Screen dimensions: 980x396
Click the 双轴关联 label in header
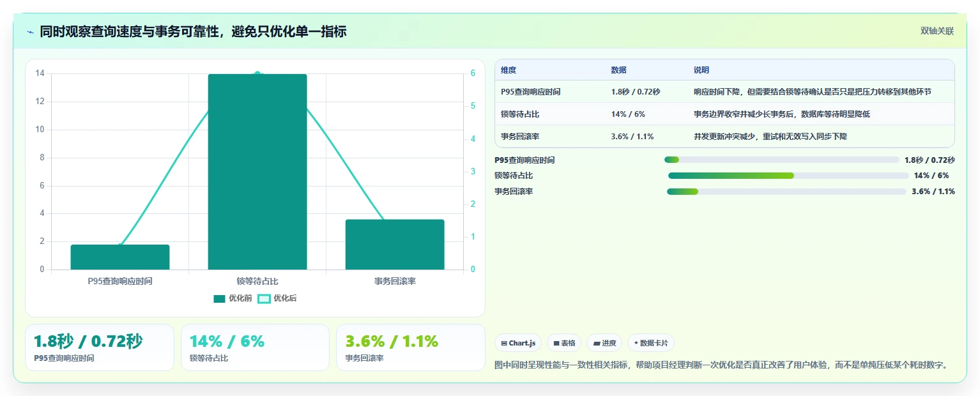[x=937, y=31]
